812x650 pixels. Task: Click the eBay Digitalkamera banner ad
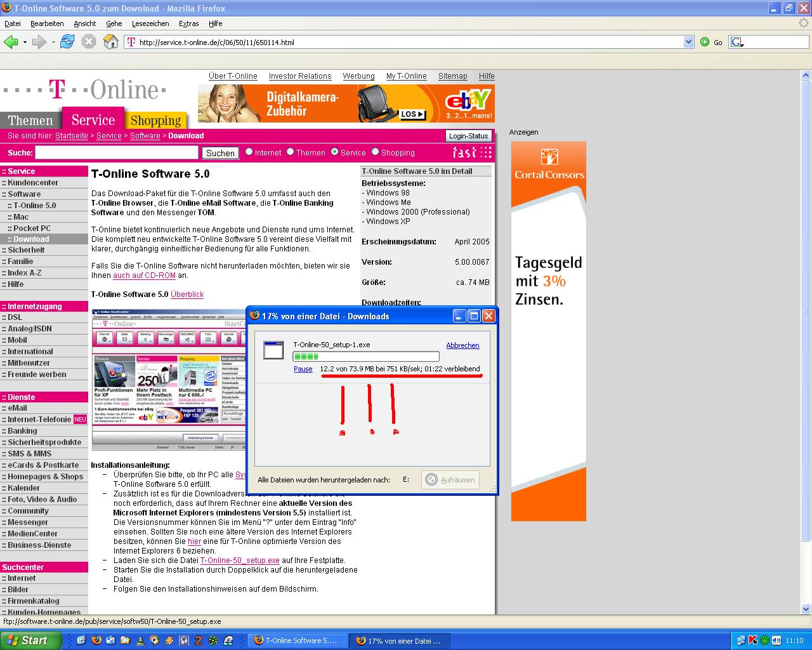(346, 103)
